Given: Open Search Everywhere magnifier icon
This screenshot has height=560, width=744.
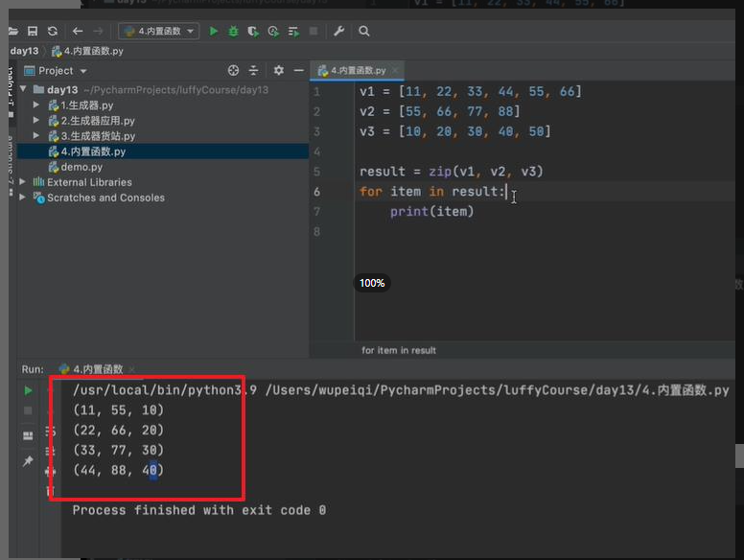Looking at the screenshot, I should pyautogui.click(x=364, y=32).
